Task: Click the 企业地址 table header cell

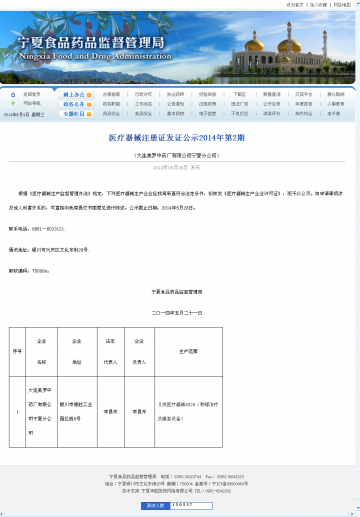Action: pos(77,352)
